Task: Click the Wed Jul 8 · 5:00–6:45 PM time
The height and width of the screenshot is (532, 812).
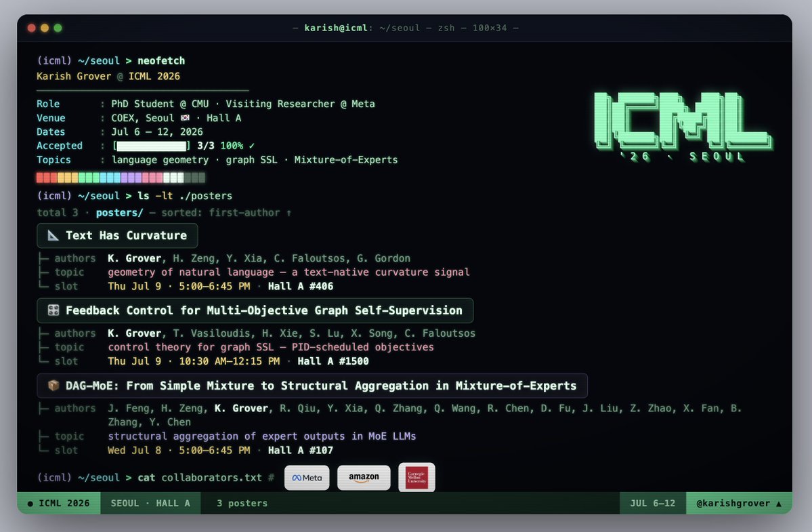Action: (179, 451)
